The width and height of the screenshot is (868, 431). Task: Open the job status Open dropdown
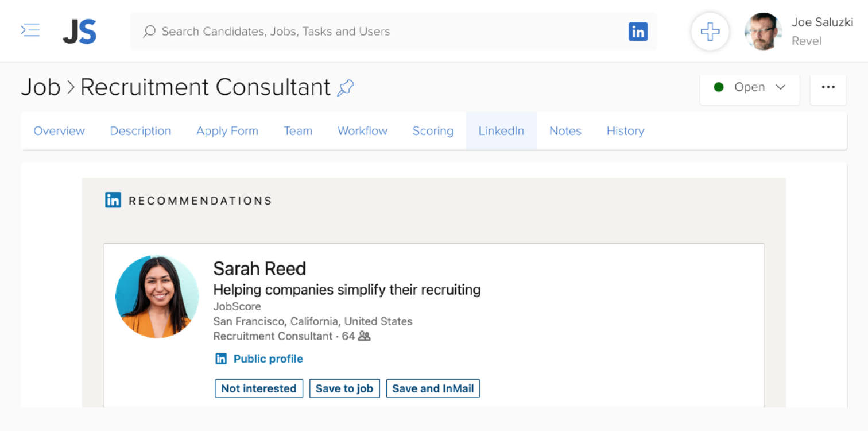749,87
